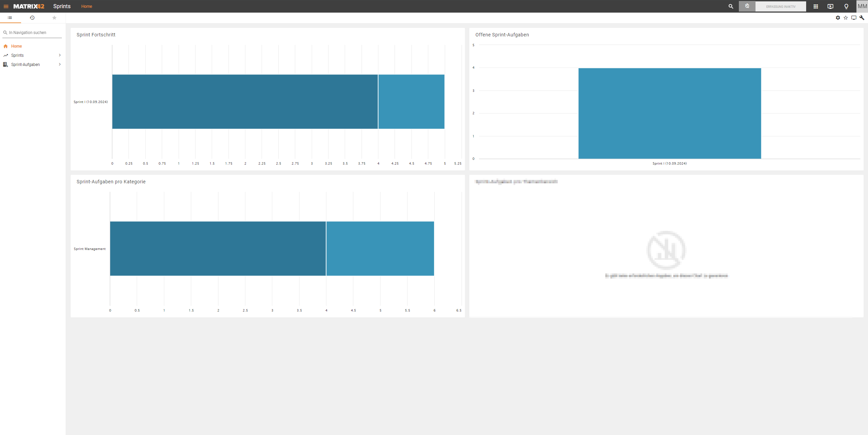The height and width of the screenshot is (435, 868).
Task: Click Sprint-Aufgaben pro Kategorie title
Action: [111, 182]
